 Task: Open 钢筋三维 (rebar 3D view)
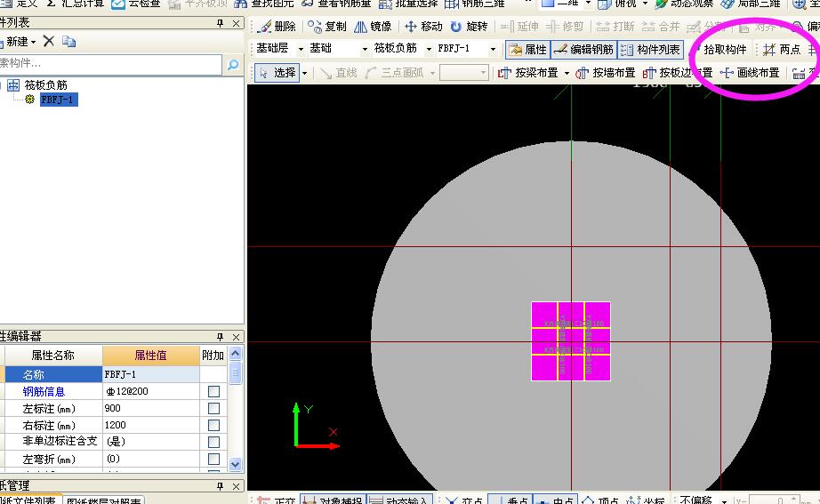475,4
